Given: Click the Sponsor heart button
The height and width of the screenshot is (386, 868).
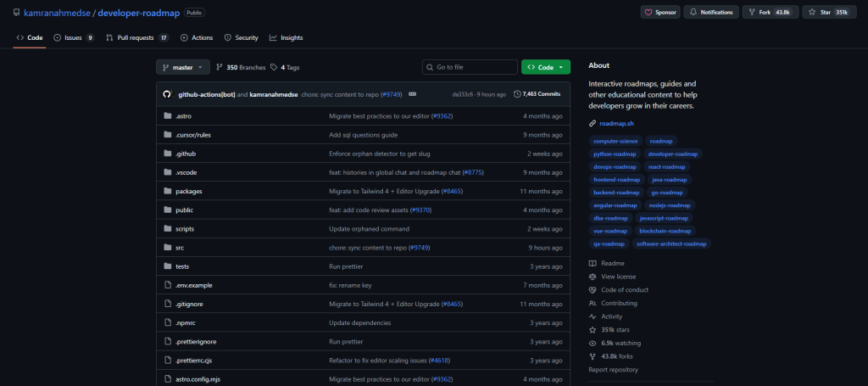Looking at the screenshot, I should [661, 12].
